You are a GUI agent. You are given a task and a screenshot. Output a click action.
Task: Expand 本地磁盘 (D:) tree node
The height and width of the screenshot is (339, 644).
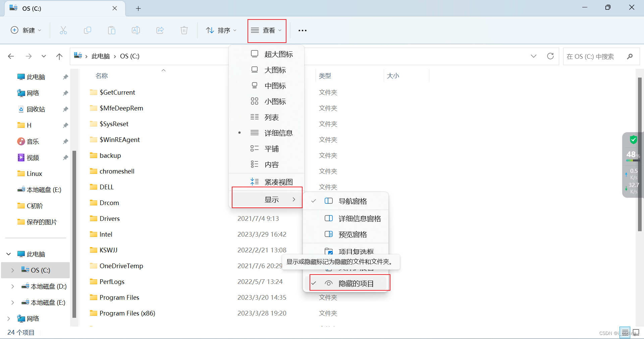[x=12, y=286]
